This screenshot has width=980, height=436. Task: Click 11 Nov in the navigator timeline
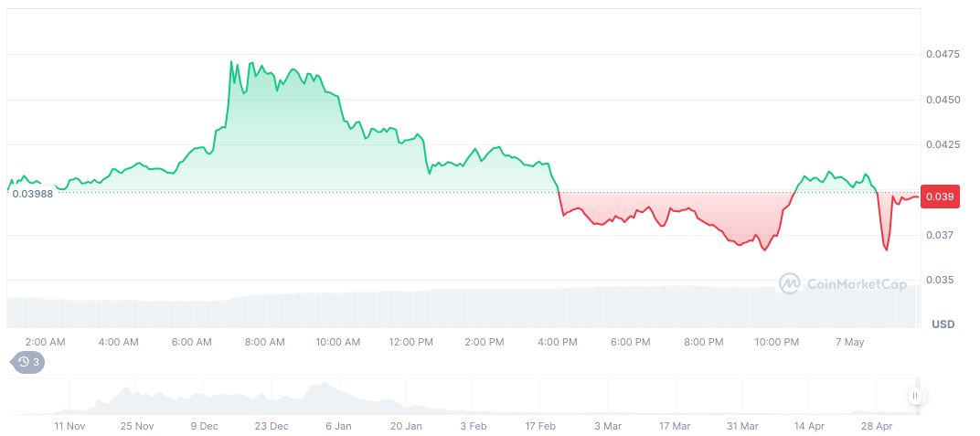coord(69,426)
